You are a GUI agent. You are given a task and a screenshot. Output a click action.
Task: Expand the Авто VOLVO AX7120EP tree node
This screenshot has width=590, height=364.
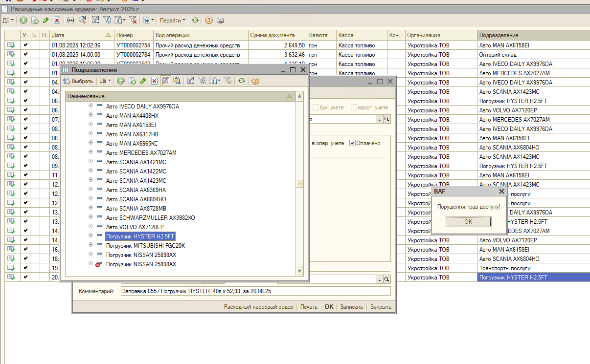tap(91, 227)
